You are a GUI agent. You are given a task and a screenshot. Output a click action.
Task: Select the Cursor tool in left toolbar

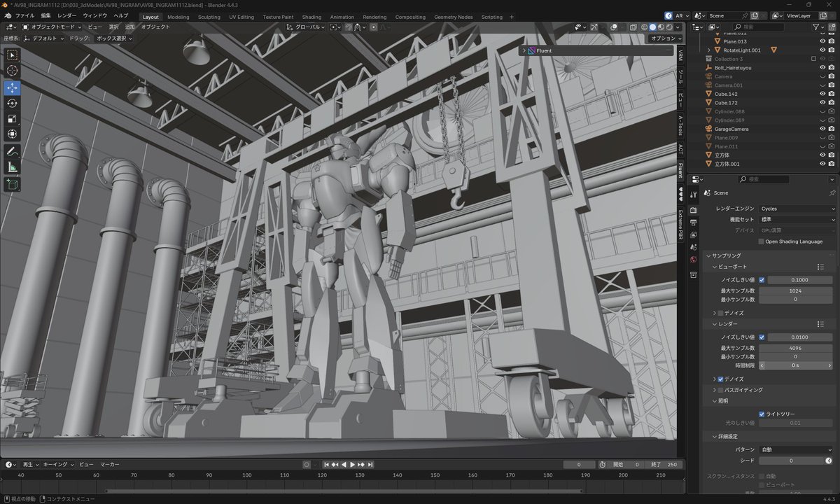tap(13, 71)
